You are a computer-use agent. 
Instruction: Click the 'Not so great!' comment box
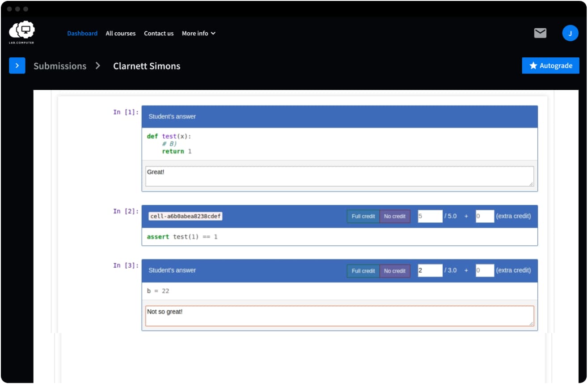(x=340, y=316)
